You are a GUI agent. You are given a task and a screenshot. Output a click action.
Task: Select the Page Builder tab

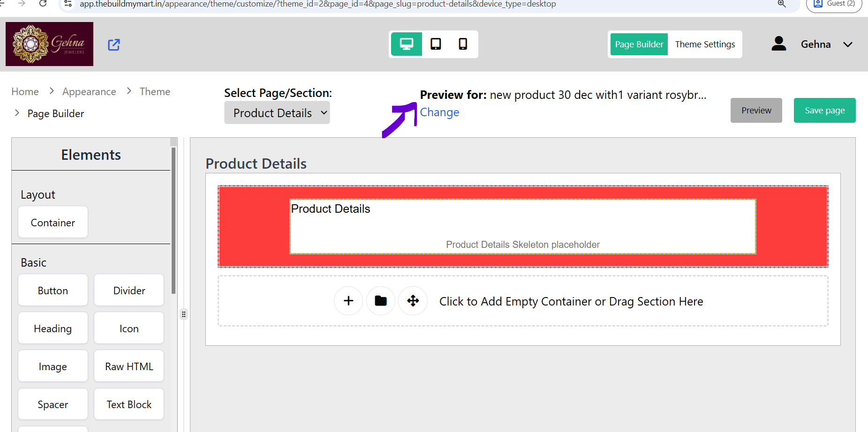click(x=639, y=45)
